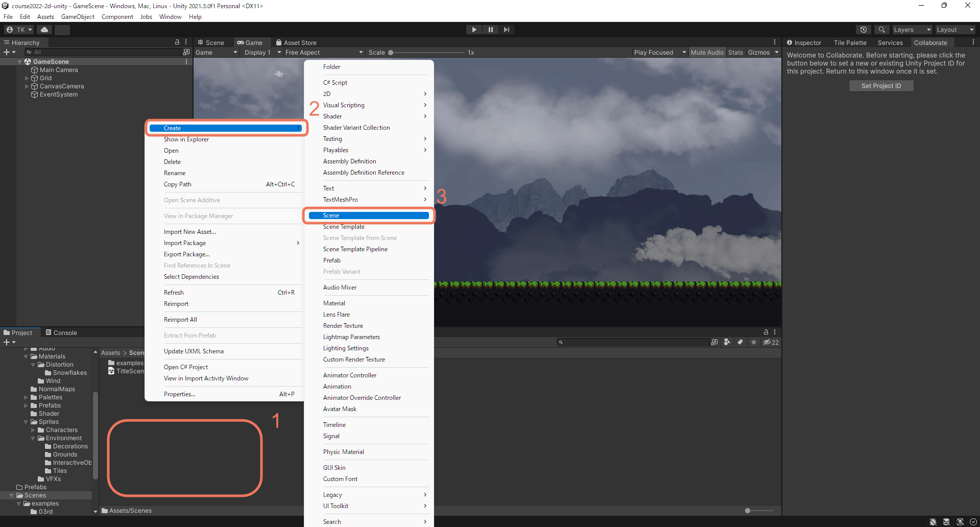Adjust the Project icon size slider
Screen dimensions: 980x527
[x=759, y=511]
